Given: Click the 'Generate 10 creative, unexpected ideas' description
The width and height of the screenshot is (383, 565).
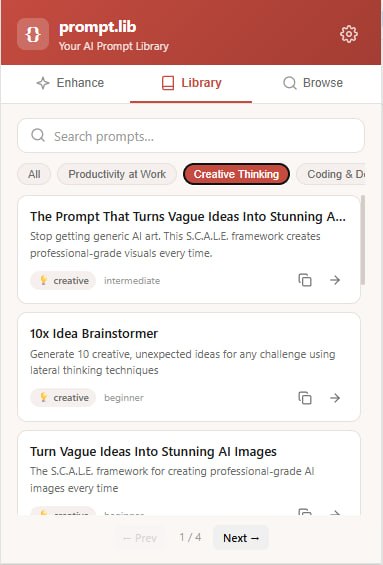Looking at the screenshot, I should (183, 362).
